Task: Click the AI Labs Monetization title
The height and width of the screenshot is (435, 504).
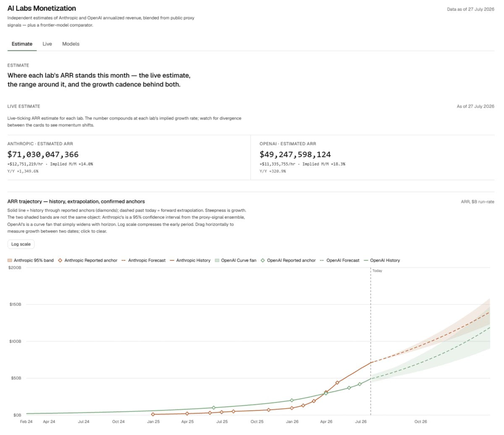Action: pyautogui.click(x=42, y=8)
